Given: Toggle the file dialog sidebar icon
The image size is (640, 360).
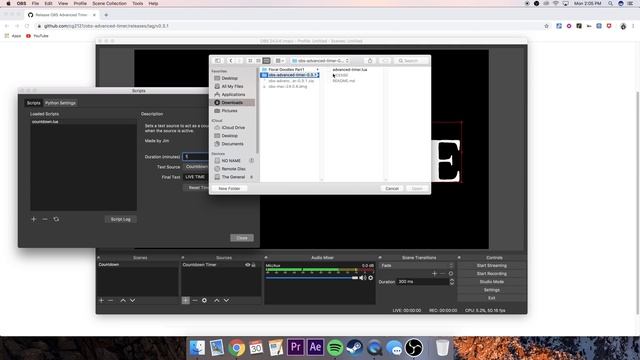Looking at the screenshot, I should coord(218,61).
